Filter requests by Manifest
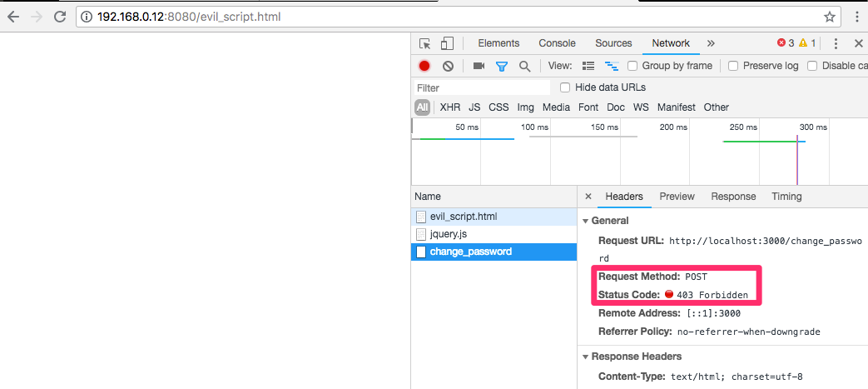Viewport: 868px width, 389px height. (677, 107)
